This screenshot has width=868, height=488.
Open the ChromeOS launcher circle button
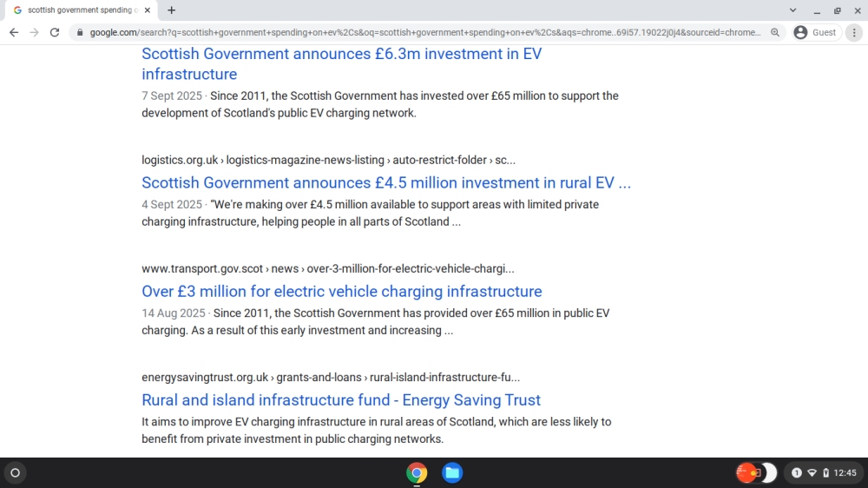coord(16,473)
